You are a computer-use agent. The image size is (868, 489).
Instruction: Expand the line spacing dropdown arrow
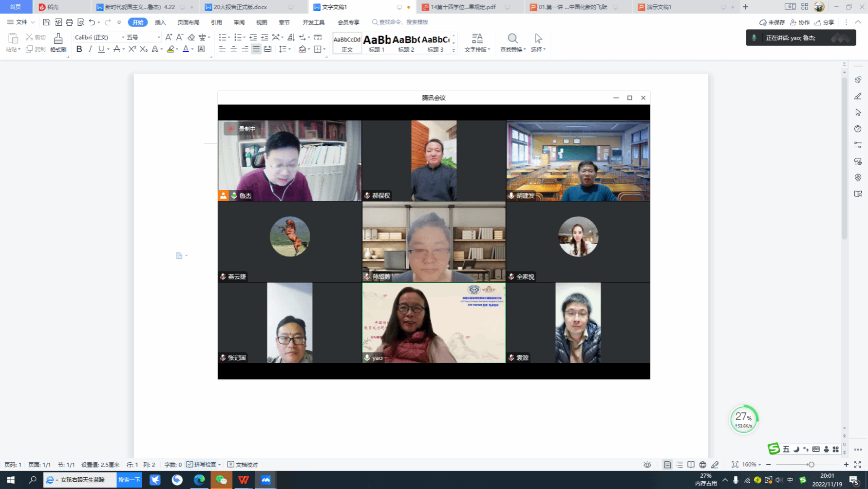click(x=290, y=49)
